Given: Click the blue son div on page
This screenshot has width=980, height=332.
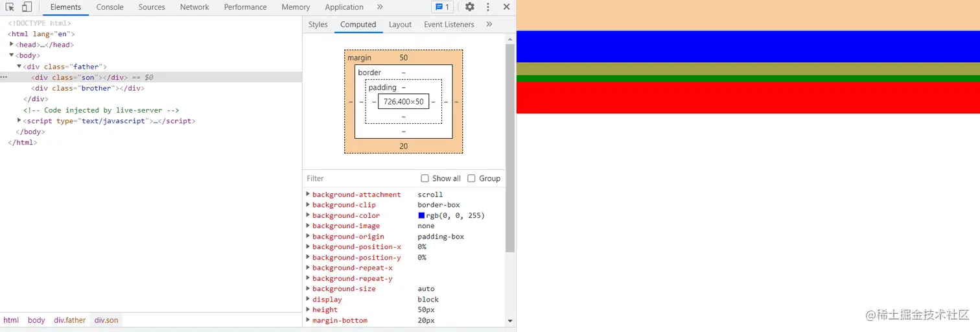Looking at the screenshot, I should click(x=748, y=47).
